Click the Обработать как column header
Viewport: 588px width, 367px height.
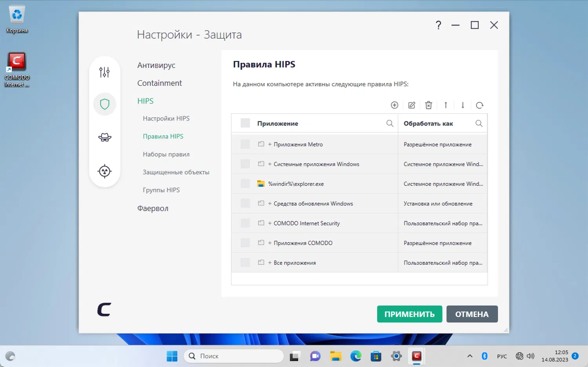(428, 123)
